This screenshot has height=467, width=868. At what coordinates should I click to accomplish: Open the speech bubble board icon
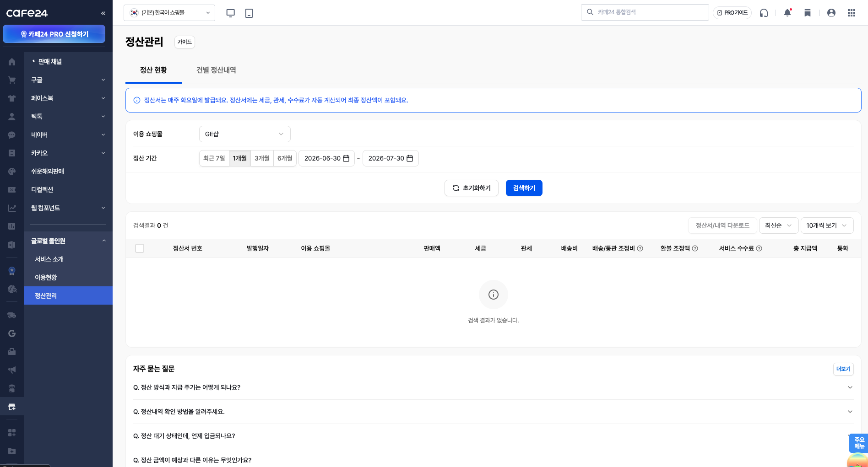12,135
